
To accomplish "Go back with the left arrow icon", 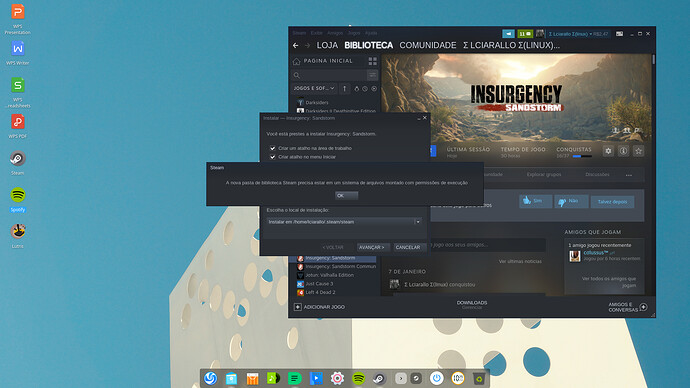I will click(296, 45).
